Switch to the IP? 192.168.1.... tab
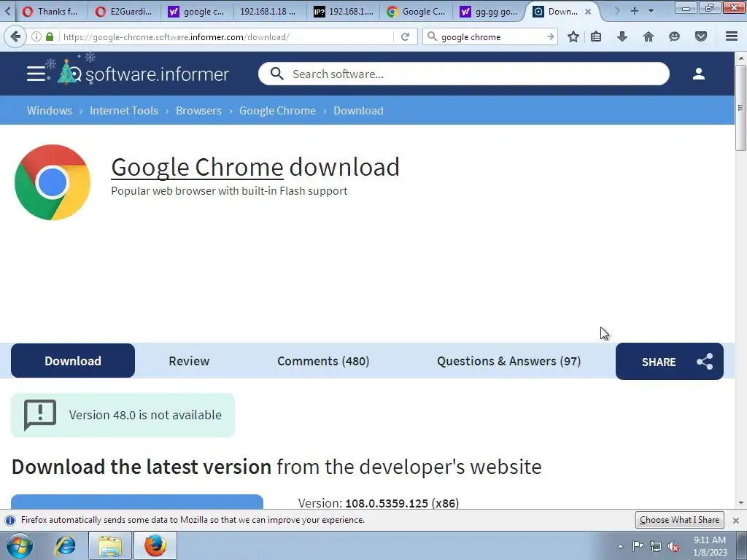The width and height of the screenshot is (747, 560). [344, 12]
